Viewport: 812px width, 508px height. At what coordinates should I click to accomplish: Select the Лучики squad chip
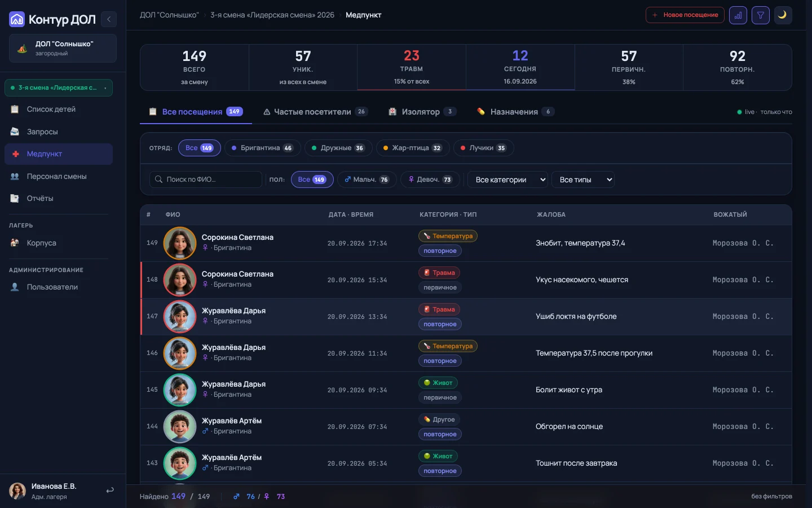pyautogui.click(x=483, y=148)
